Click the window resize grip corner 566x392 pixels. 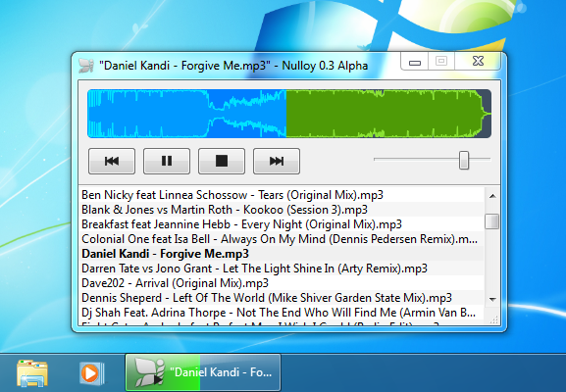click(x=494, y=319)
